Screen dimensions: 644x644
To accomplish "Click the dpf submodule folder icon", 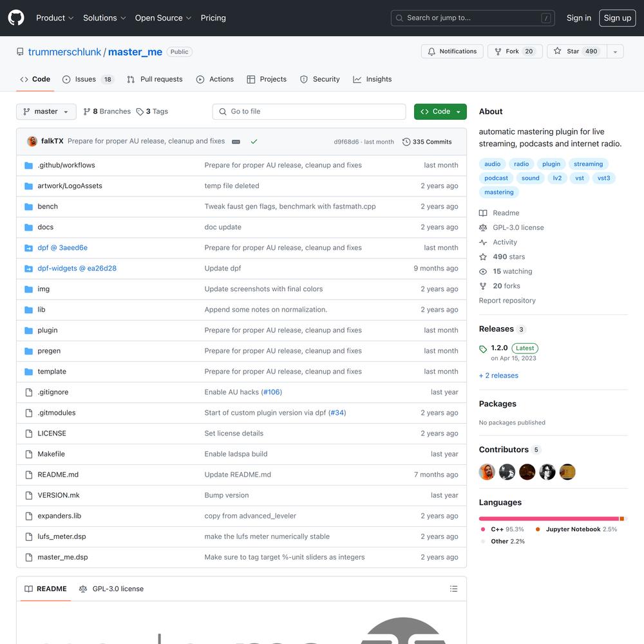I will [x=29, y=248].
